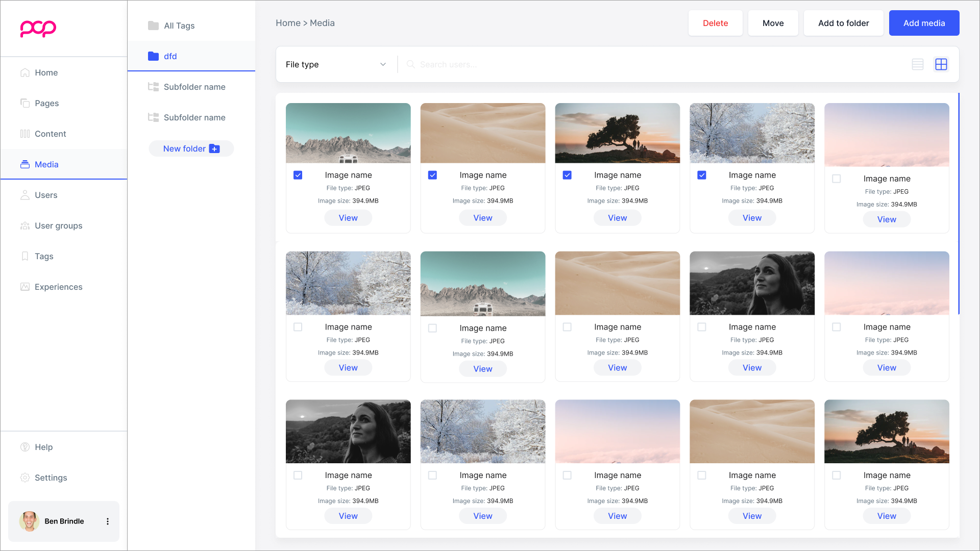Open the File type dropdown
The image size is (980, 551).
(336, 64)
